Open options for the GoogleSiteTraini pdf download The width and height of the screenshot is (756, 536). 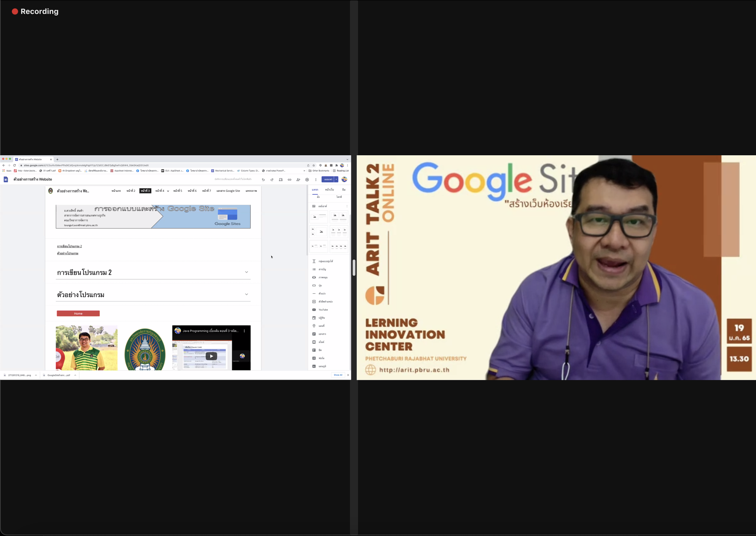pos(75,375)
